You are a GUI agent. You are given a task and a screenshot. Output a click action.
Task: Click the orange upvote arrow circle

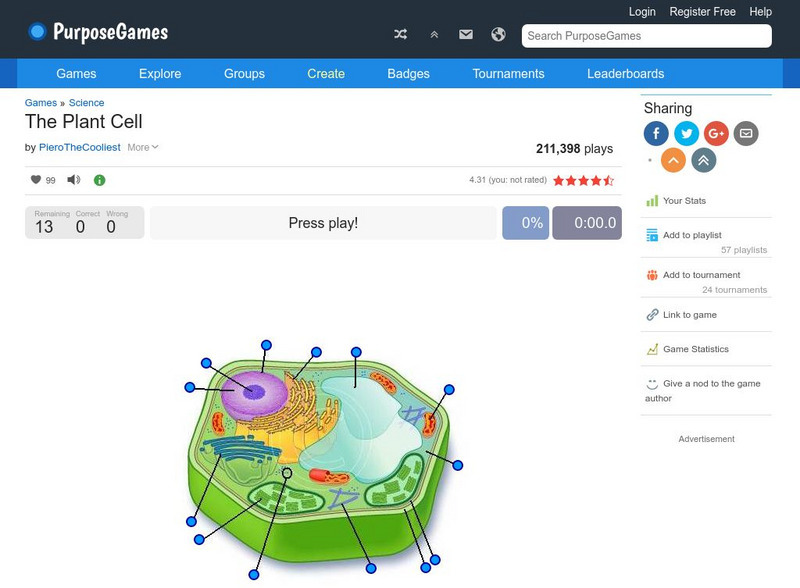pyautogui.click(x=675, y=160)
